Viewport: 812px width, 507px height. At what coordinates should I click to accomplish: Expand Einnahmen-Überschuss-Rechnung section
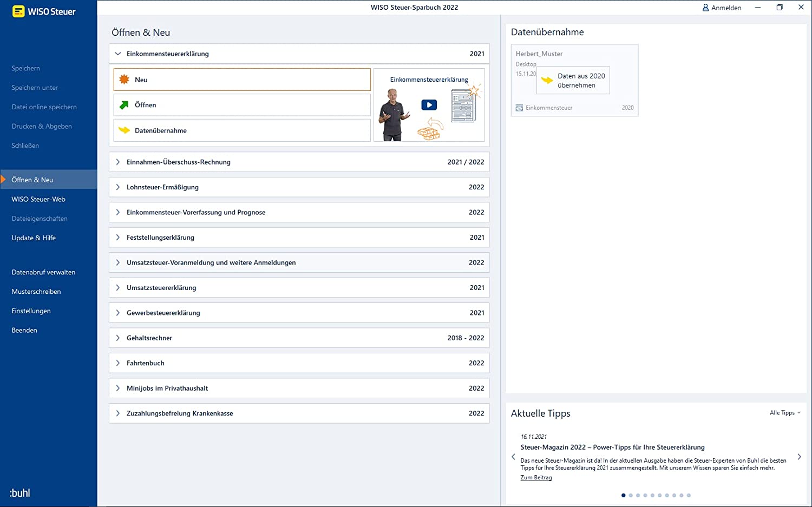(x=118, y=162)
